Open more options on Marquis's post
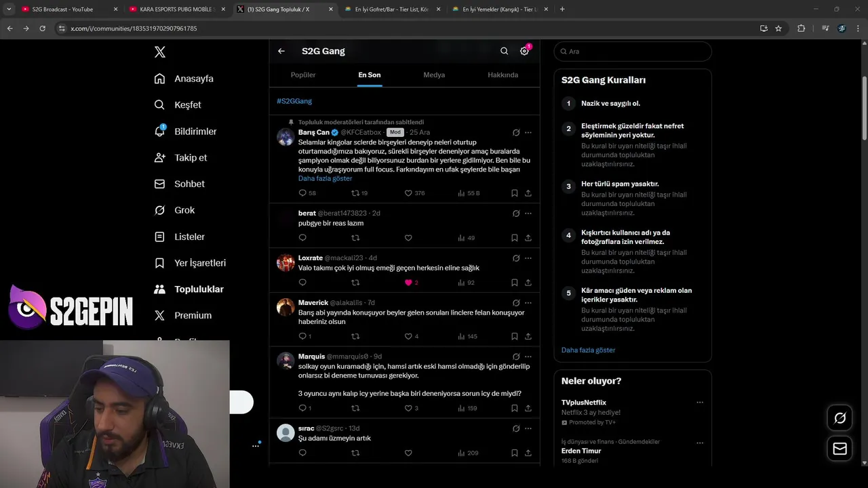 (x=528, y=357)
